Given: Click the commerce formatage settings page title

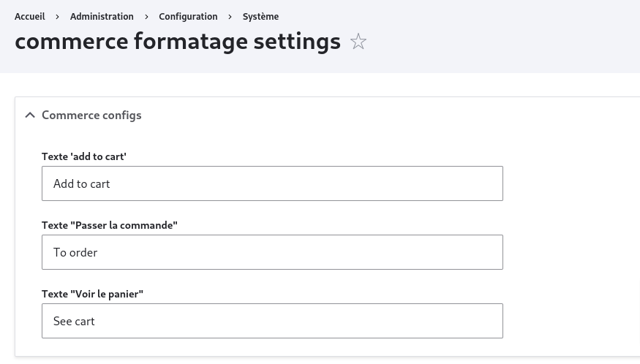Looking at the screenshot, I should 178,42.
